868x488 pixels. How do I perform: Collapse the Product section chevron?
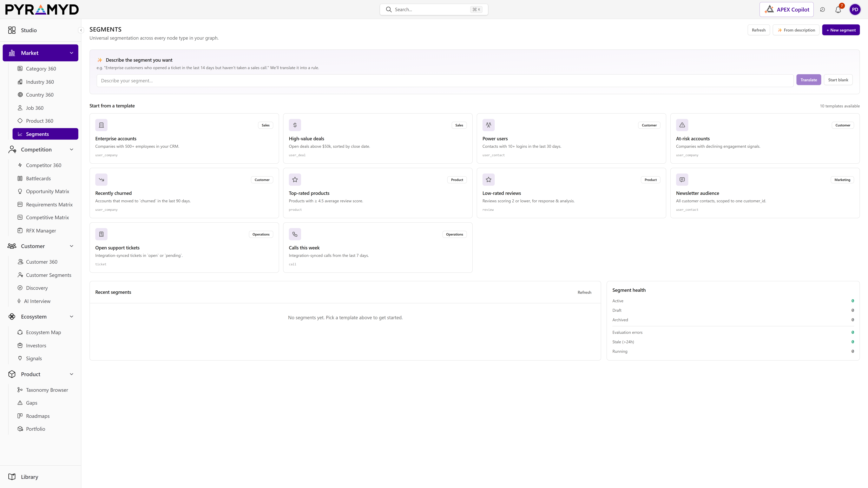click(x=71, y=374)
